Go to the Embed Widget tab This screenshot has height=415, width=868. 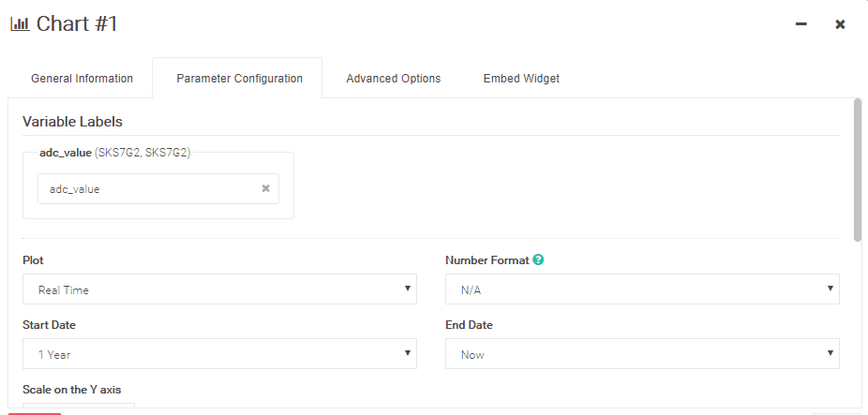[521, 79]
